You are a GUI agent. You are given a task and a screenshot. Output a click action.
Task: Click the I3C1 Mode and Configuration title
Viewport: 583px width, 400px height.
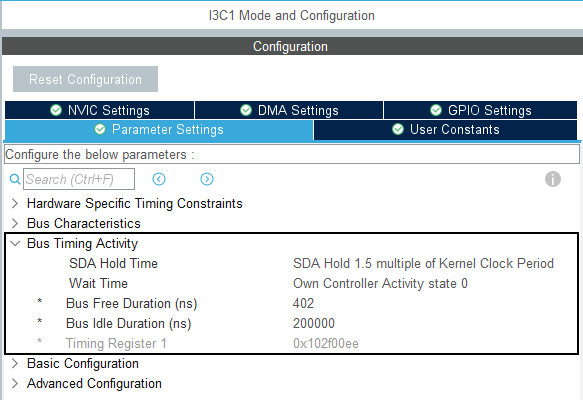[x=292, y=16]
